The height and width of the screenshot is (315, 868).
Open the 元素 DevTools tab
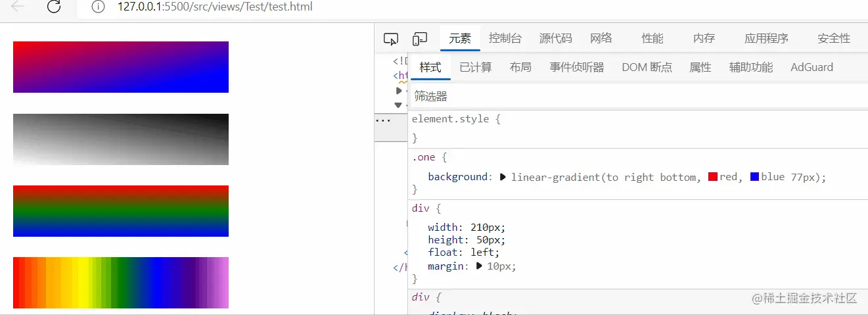point(460,39)
